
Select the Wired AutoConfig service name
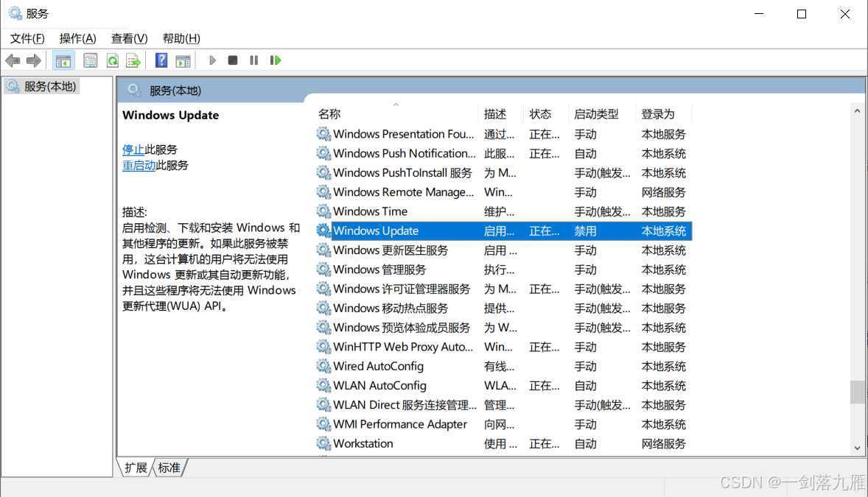click(x=378, y=367)
